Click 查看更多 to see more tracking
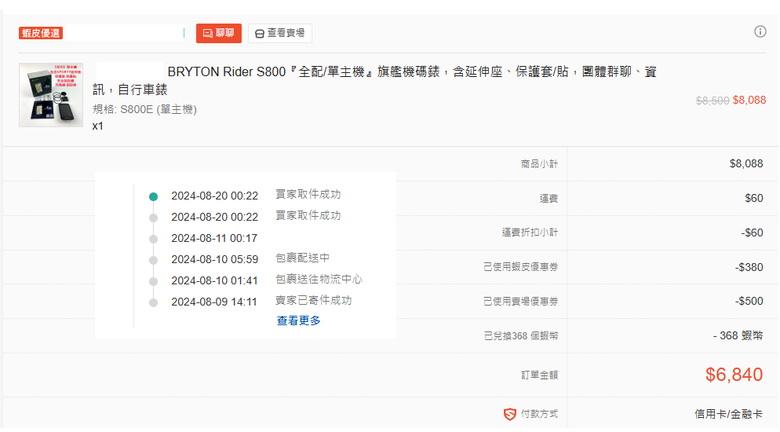Image resolution: width=780 pixels, height=432 pixels. (298, 321)
